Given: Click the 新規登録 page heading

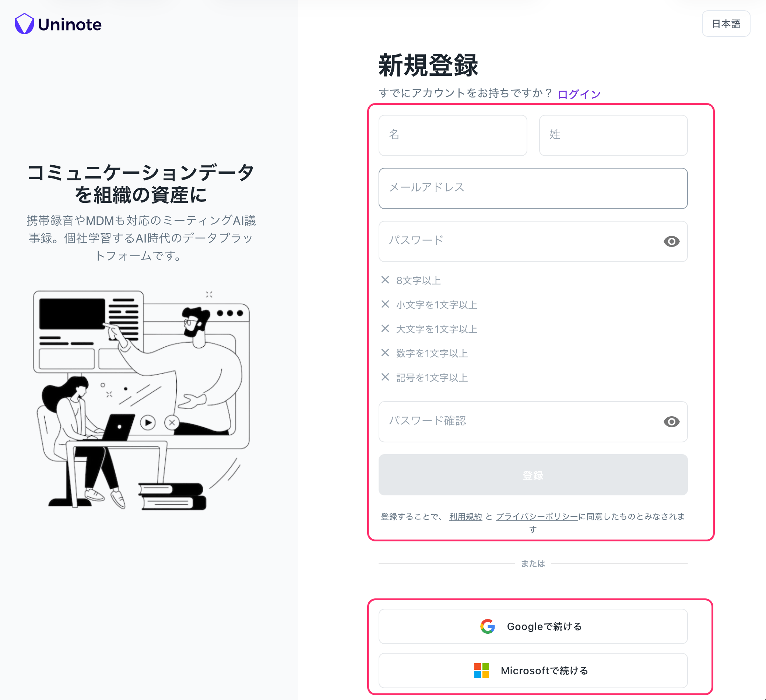Looking at the screenshot, I should [x=428, y=66].
